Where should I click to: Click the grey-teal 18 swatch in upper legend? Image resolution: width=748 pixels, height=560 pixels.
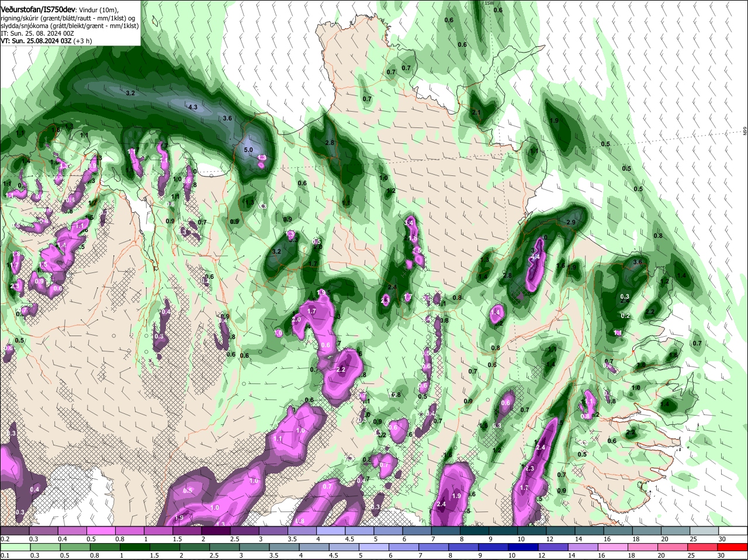[647, 531]
